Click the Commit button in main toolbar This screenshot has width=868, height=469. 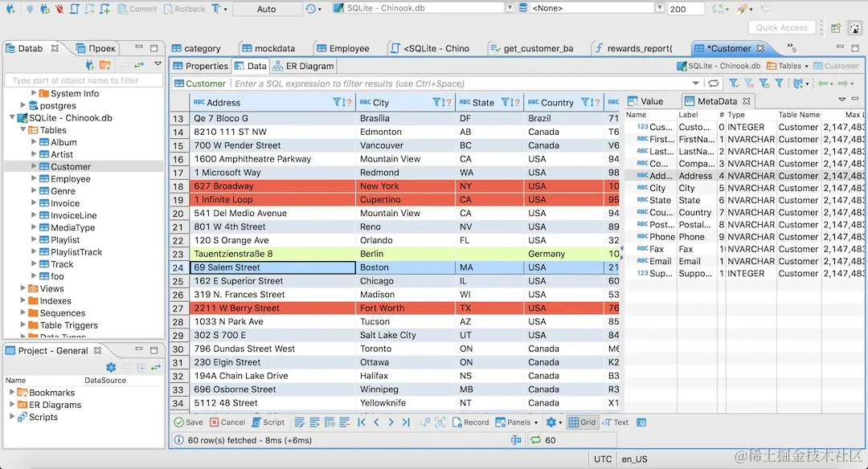click(x=137, y=9)
